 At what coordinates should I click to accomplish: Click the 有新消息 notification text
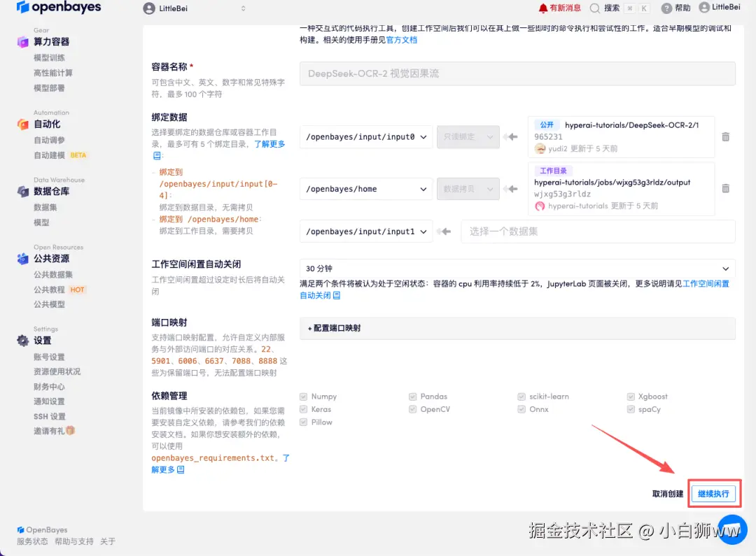point(565,8)
